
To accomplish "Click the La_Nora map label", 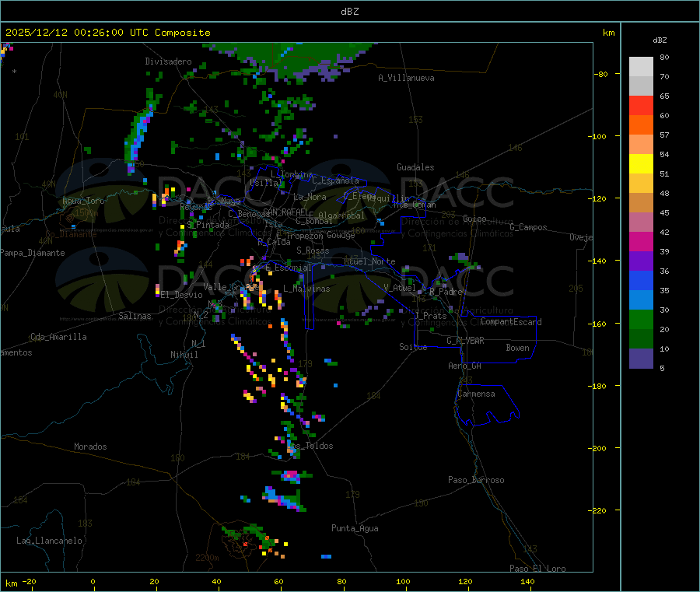I will pyautogui.click(x=310, y=197).
